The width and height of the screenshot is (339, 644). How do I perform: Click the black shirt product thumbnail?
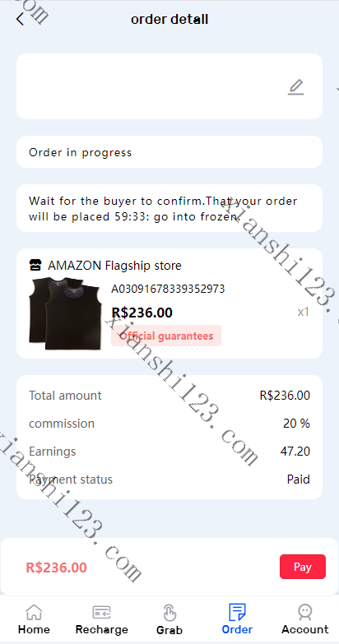coord(64,313)
